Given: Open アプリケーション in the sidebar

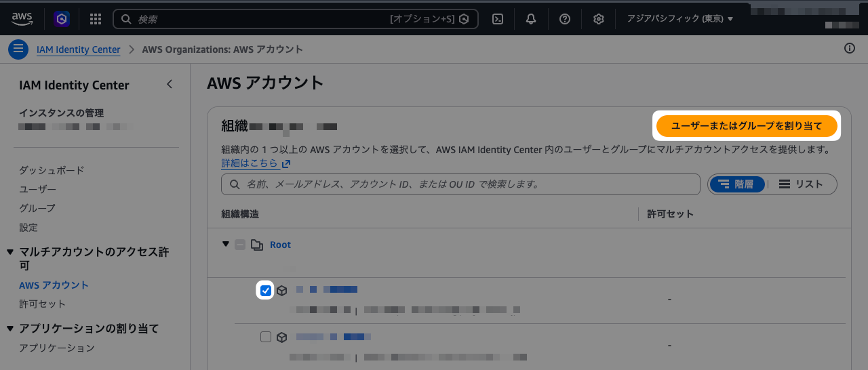Looking at the screenshot, I should (56, 348).
